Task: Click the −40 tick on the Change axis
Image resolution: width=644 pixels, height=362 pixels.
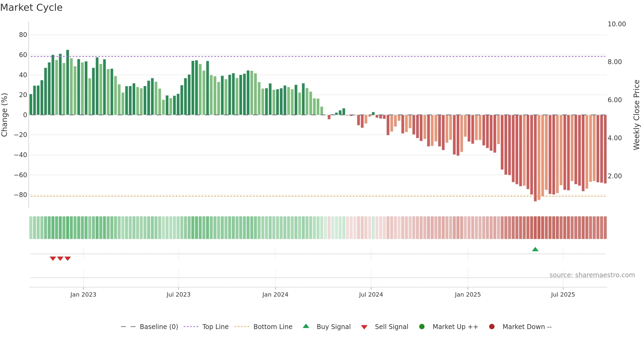Action: click(x=21, y=155)
